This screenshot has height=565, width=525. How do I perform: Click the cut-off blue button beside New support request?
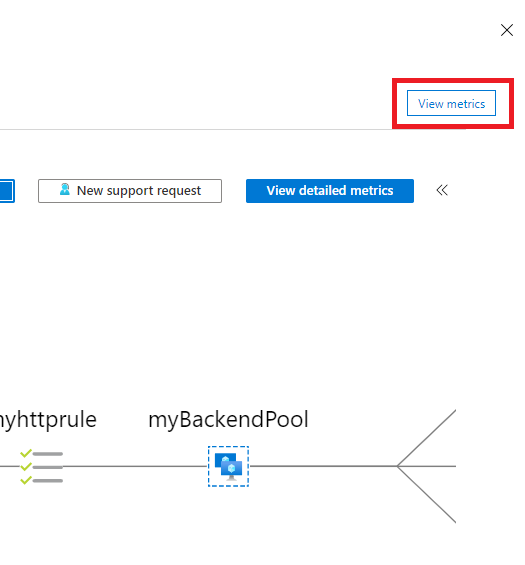point(7,191)
